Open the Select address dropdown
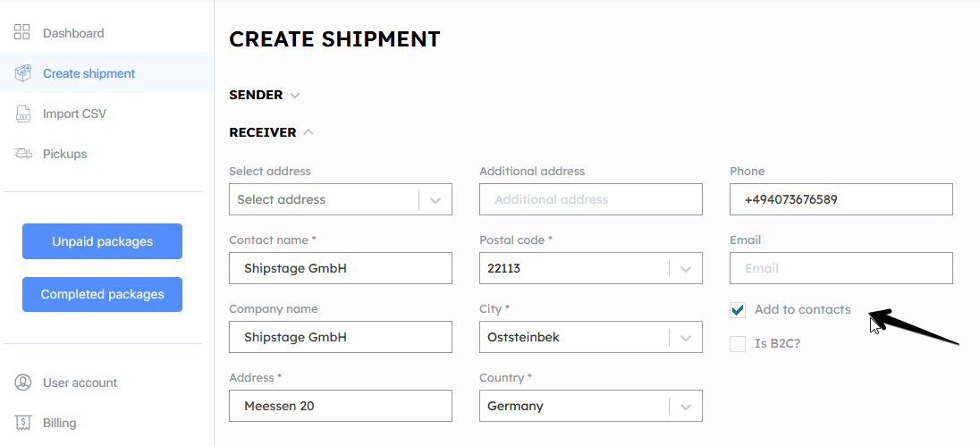The height and width of the screenshot is (446, 980). click(x=341, y=199)
